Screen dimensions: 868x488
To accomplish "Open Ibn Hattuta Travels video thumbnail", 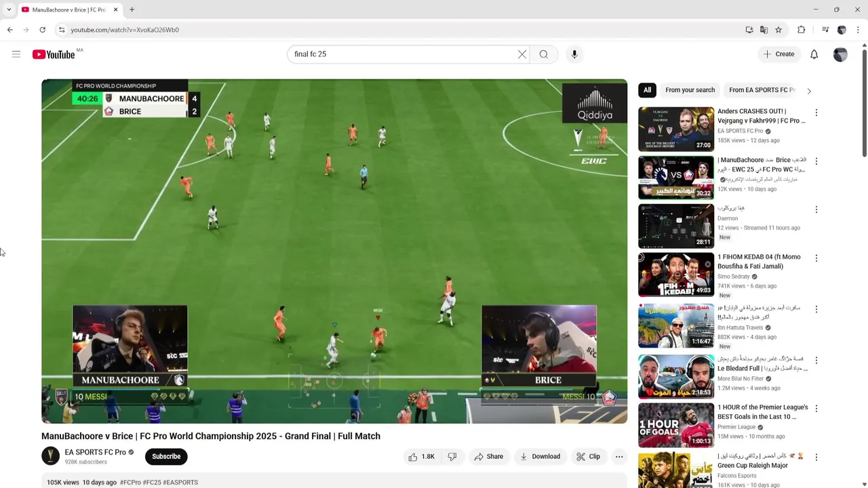I will coord(676,326).
